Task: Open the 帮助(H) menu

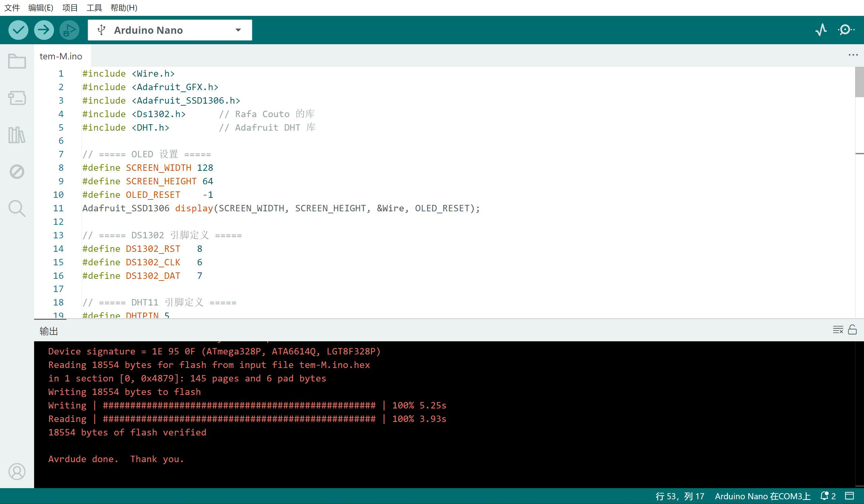Action: tap(124, 7)
